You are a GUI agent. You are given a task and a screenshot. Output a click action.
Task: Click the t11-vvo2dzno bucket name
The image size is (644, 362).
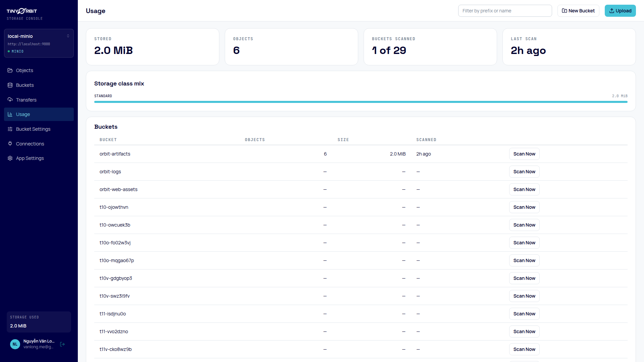tap(114, 331)
